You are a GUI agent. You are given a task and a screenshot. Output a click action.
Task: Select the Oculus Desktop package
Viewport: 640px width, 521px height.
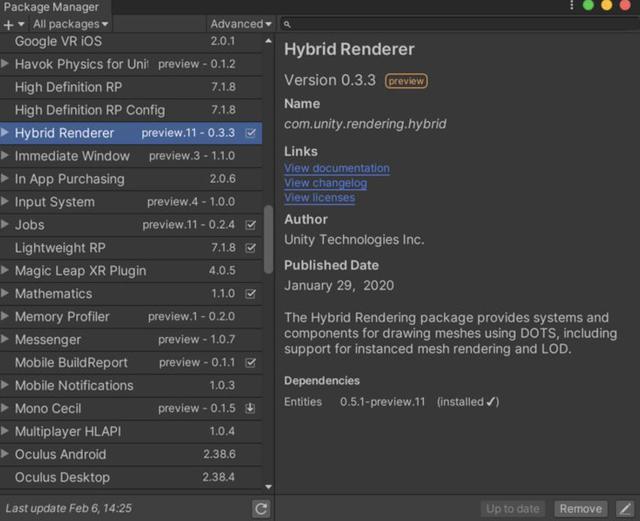click(131, 477)
